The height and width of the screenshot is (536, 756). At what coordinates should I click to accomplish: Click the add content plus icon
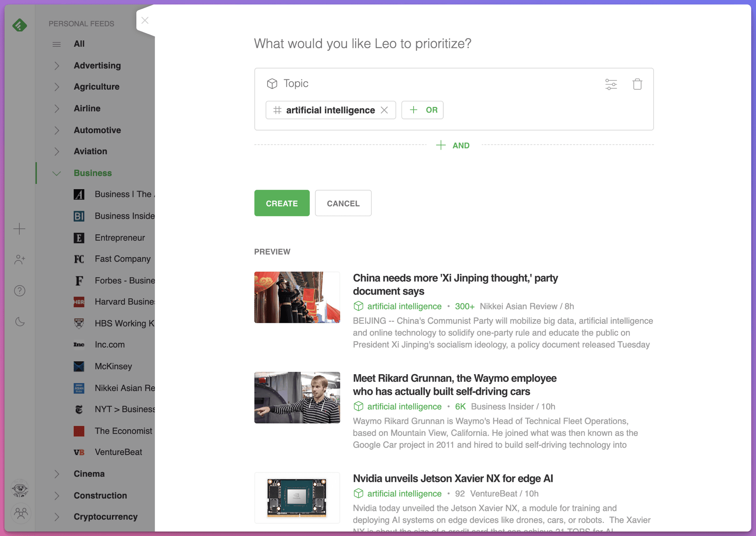[19, 229]
